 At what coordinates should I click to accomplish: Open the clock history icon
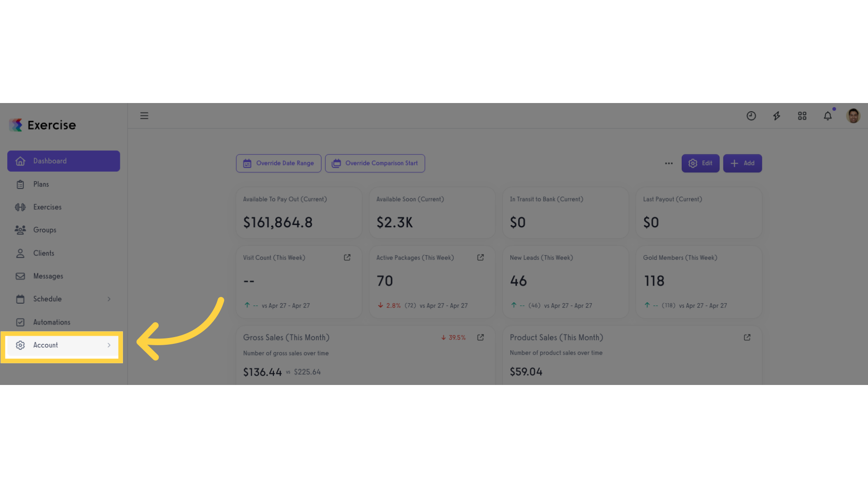click(751, 116)
